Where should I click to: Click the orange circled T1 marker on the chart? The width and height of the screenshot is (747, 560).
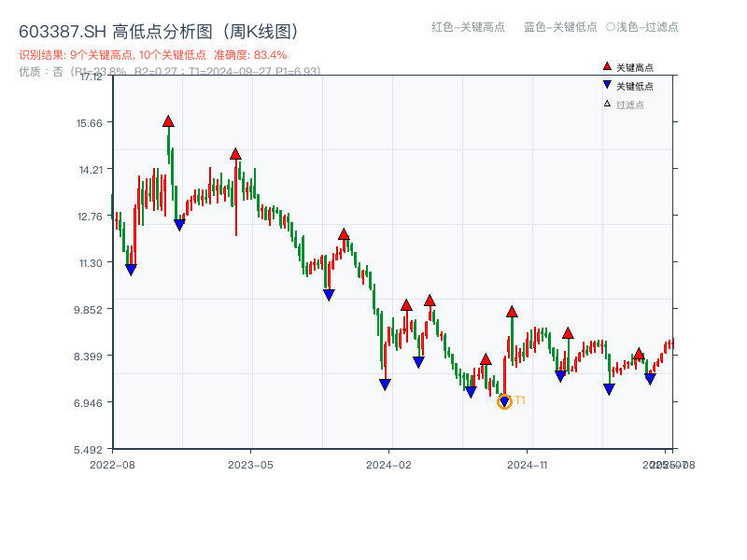coord(504,401)
